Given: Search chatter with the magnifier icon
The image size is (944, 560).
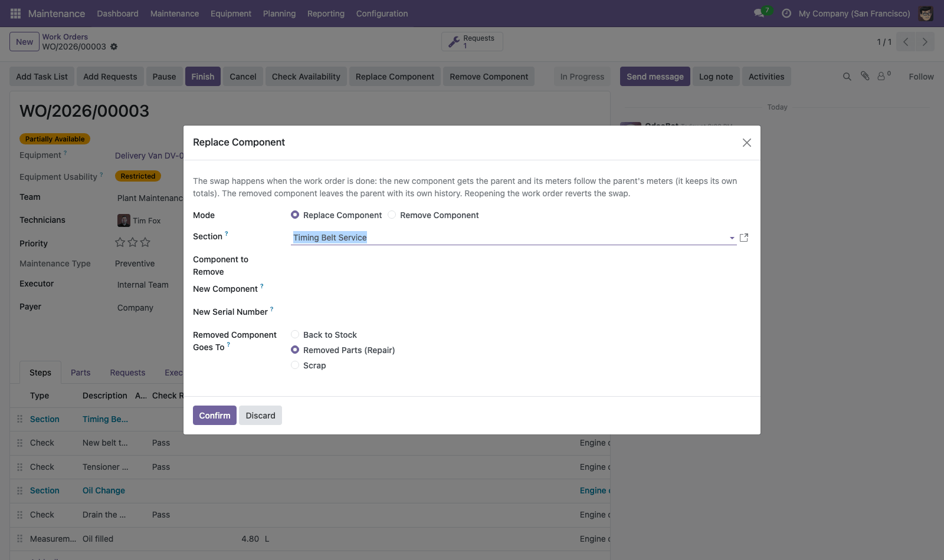Looking at the screenshot, I should [x=847, y=77].
